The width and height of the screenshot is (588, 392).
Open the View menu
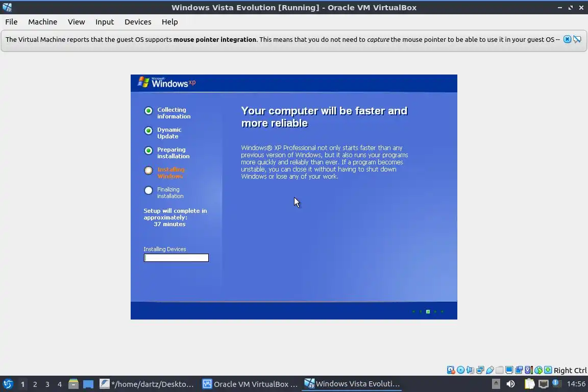tap(76, 22)
